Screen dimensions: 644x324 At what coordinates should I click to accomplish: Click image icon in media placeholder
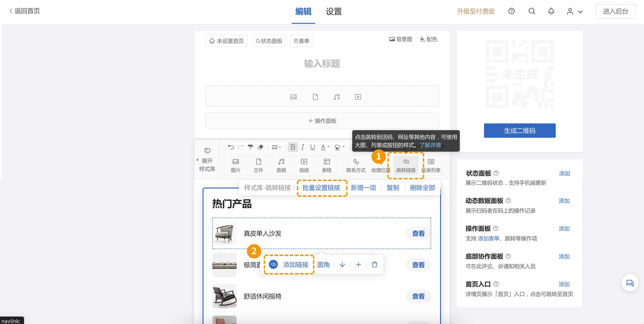coord(294,97)
